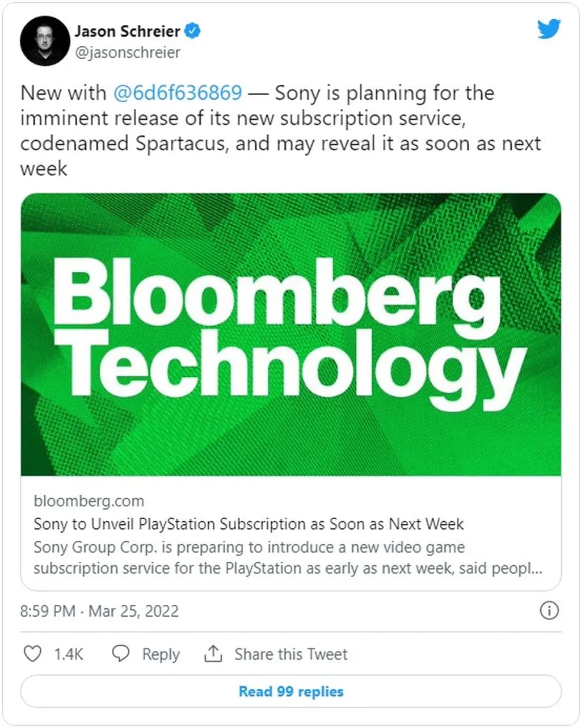The image size is (581, 728).
Task: Click the bloomberg.com domain text
Action: [89, 501]
